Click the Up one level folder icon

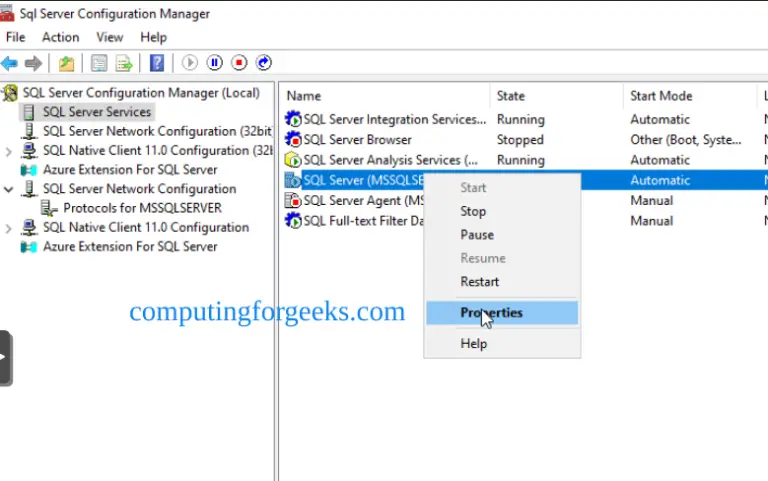pos(66,63)
